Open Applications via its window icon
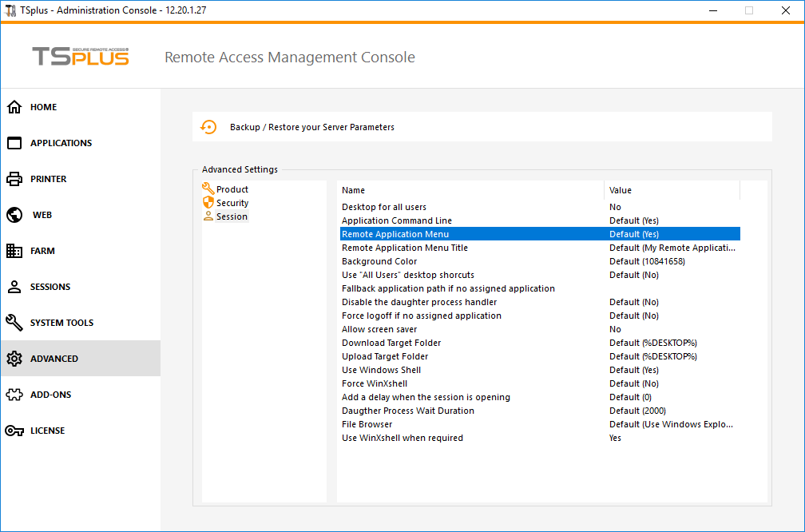 coord(14,143)
